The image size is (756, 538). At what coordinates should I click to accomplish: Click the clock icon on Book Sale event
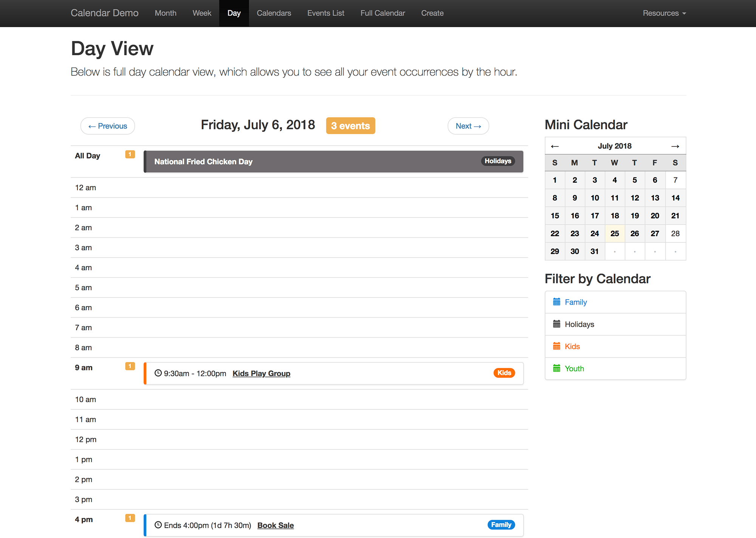[158, 525]
